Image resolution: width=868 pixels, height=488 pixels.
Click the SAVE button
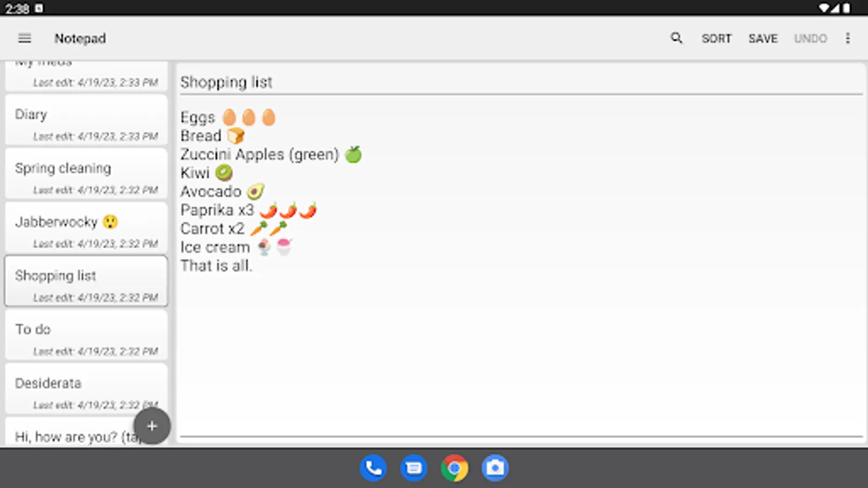[763, 38]
